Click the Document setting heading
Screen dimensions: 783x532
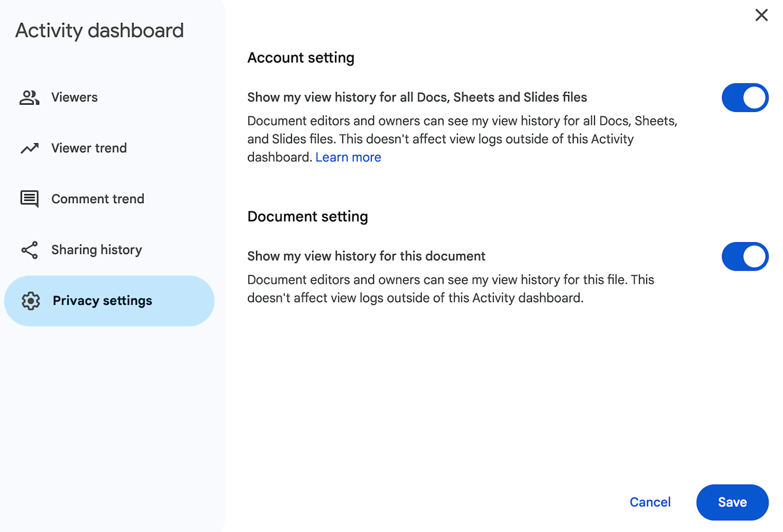tap(308, 217)
